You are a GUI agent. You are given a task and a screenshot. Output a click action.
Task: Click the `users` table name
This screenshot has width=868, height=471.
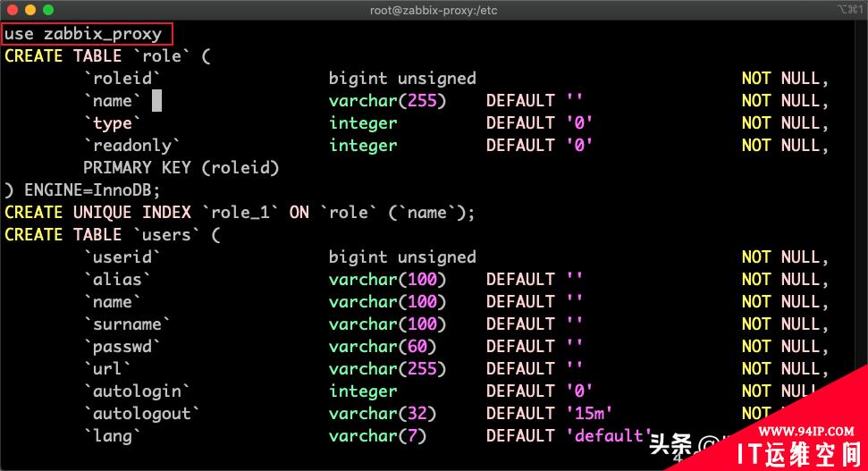[x=166, y=234]
